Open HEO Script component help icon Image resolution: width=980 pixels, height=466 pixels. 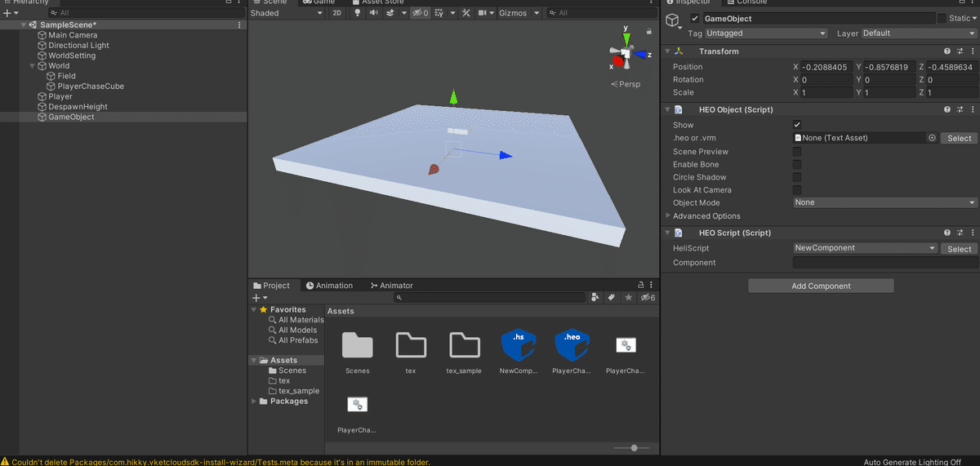coord(947,233)
